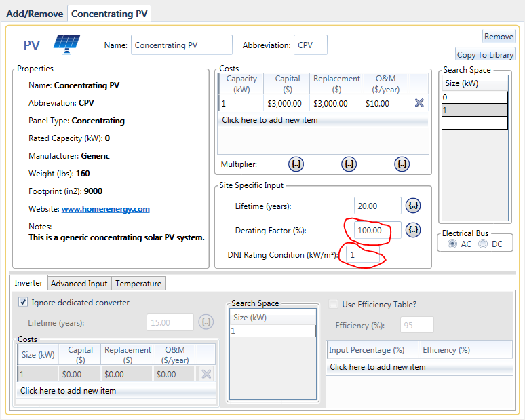Screen dimensions: 525x420
Task: Click the Derating Factor input field
Action: point(377,230)
